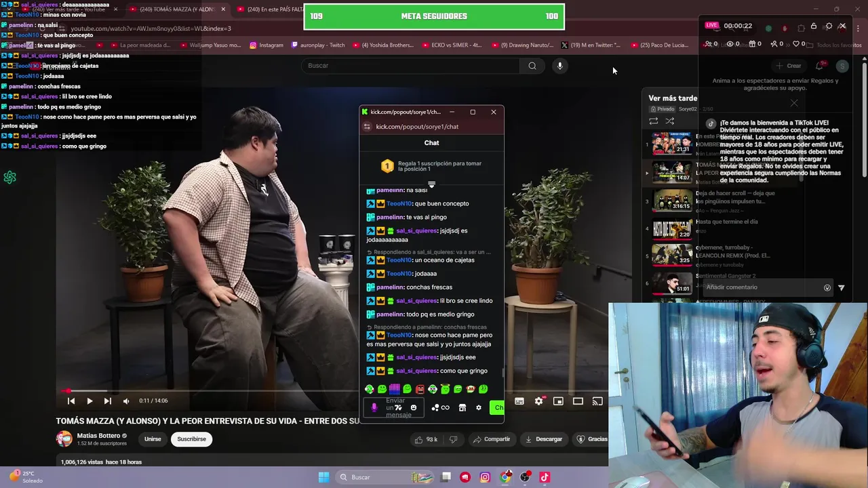Open the Windows Start menu
868x488 pixels.
pyautogui.click(x=323, y=477)
